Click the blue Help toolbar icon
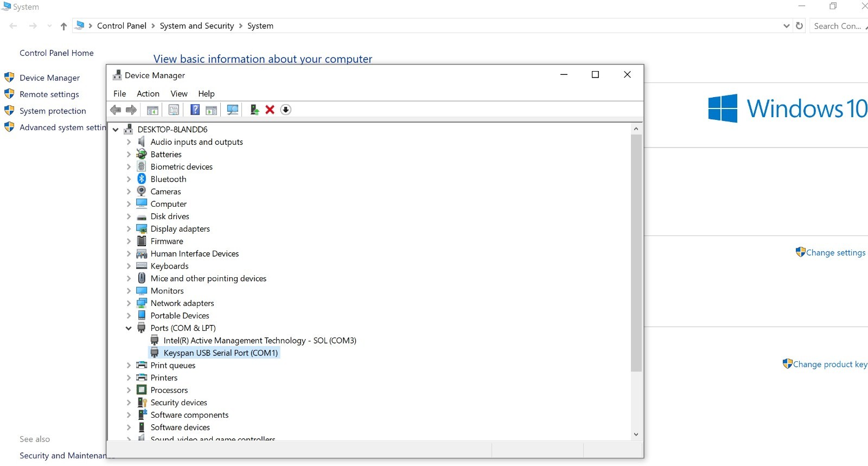The image size is (868, 466). pyautogui.click(x=195, y=110)
